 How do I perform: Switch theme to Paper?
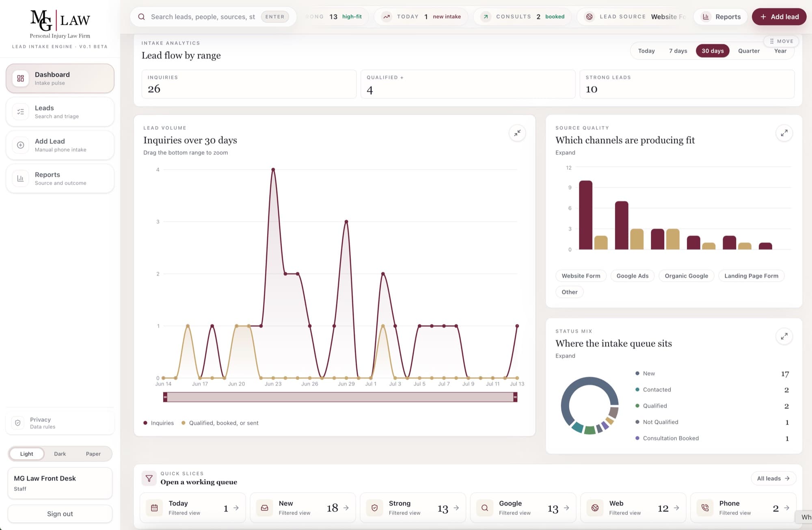coord(93,454)
